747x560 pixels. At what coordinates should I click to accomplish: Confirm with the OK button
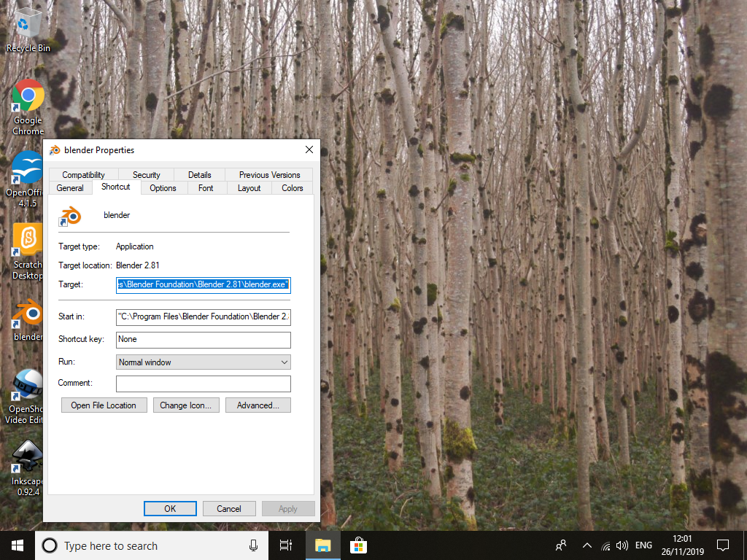click(x=170, y=508)
